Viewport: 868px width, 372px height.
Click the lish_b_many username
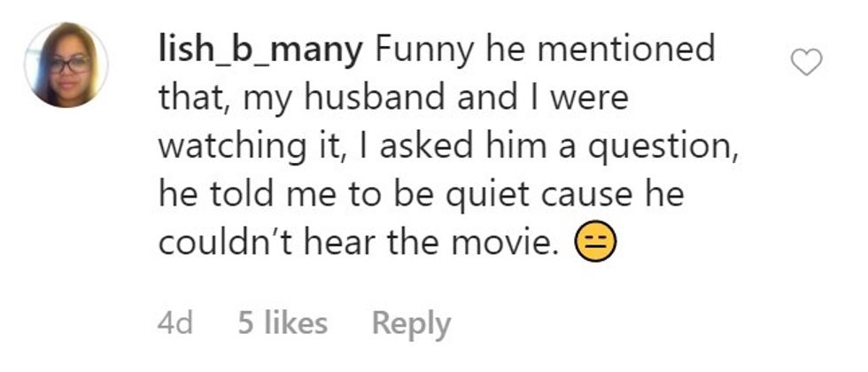[260, 50]
